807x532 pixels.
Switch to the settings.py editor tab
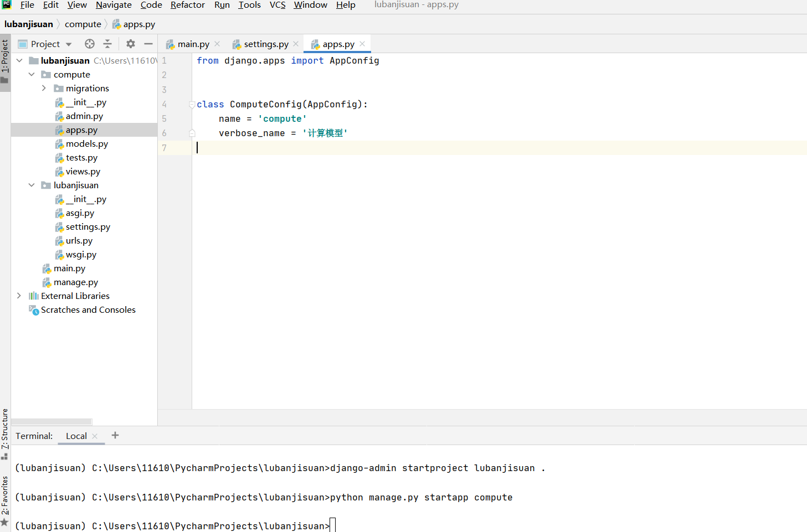coord(266,44)
